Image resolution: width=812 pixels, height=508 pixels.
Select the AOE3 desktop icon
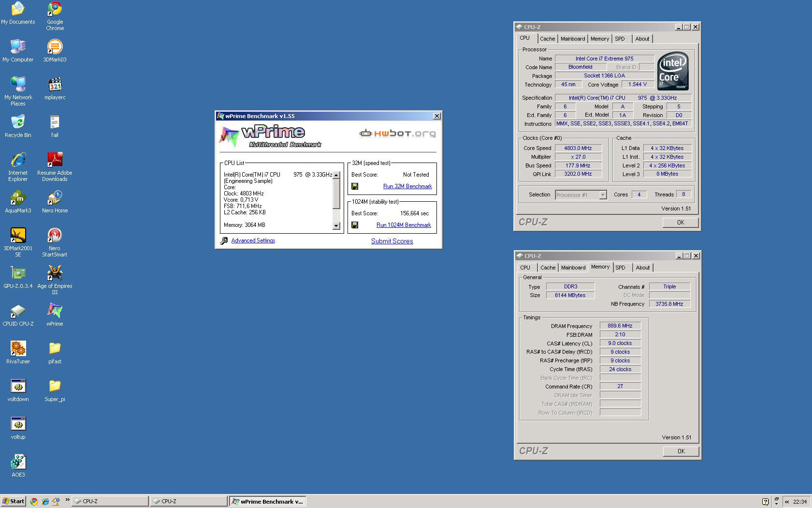click(18, 466)
